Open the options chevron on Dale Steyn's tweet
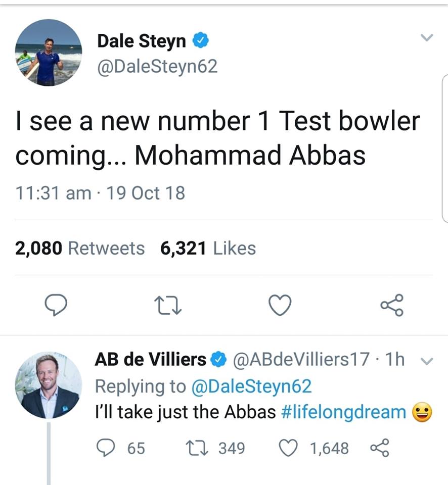The image size is (448, 485). 427,37
